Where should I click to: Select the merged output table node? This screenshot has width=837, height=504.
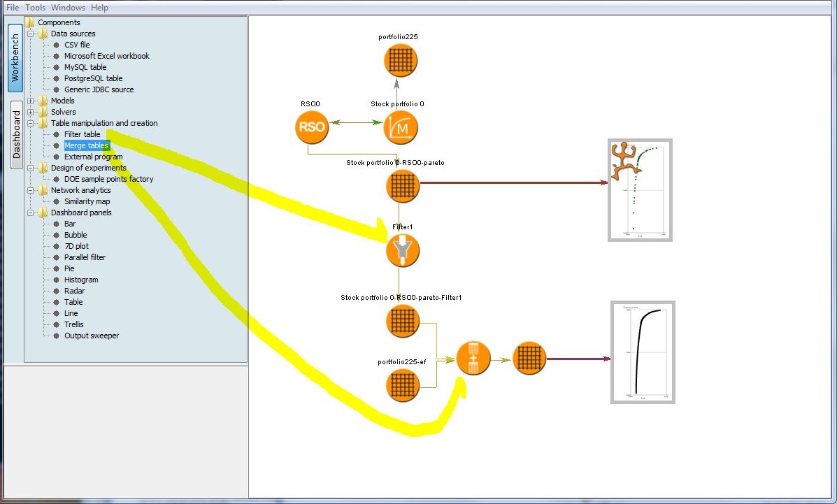[x=529, y=359]
